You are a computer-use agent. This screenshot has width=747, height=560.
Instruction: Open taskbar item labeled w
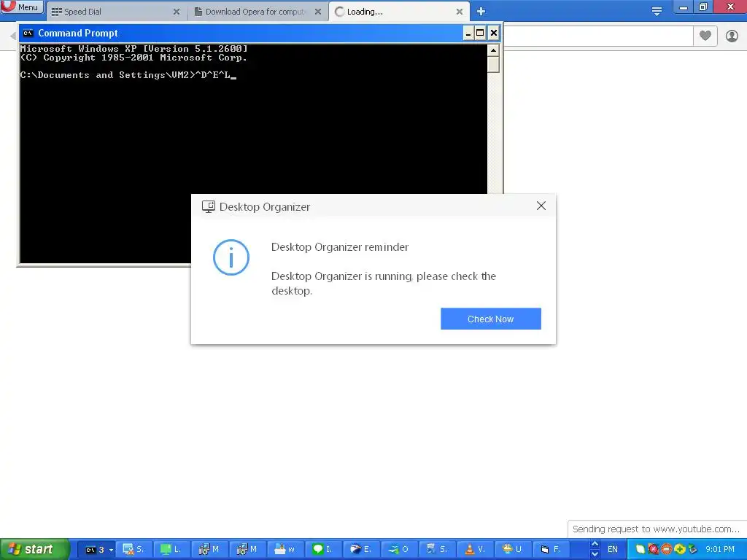point(285,550)
